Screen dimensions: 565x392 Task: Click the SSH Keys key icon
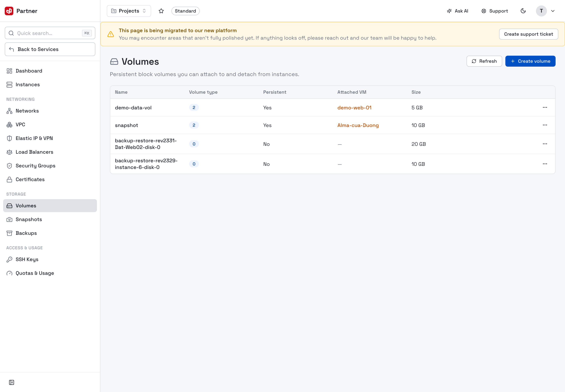pos(9,260)
